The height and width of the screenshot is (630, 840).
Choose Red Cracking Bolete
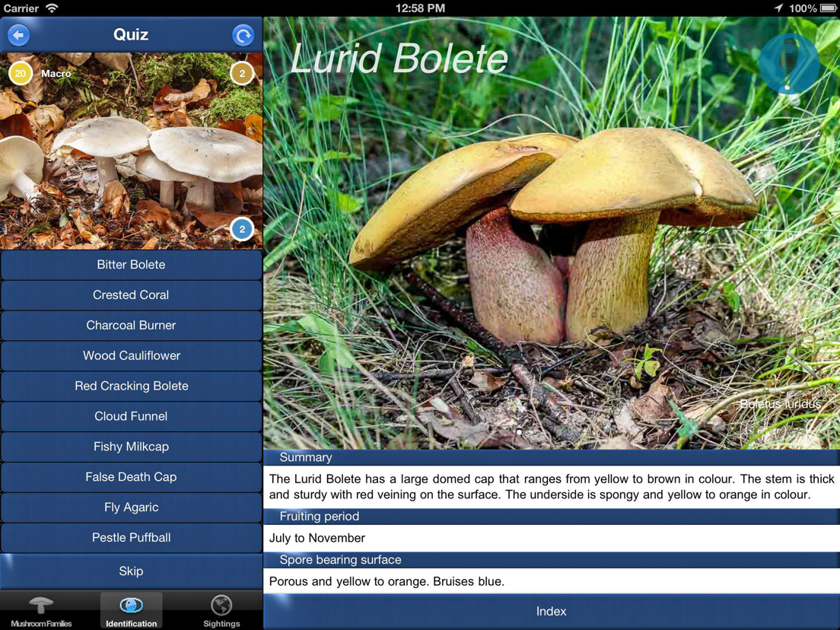coord(131,387)
